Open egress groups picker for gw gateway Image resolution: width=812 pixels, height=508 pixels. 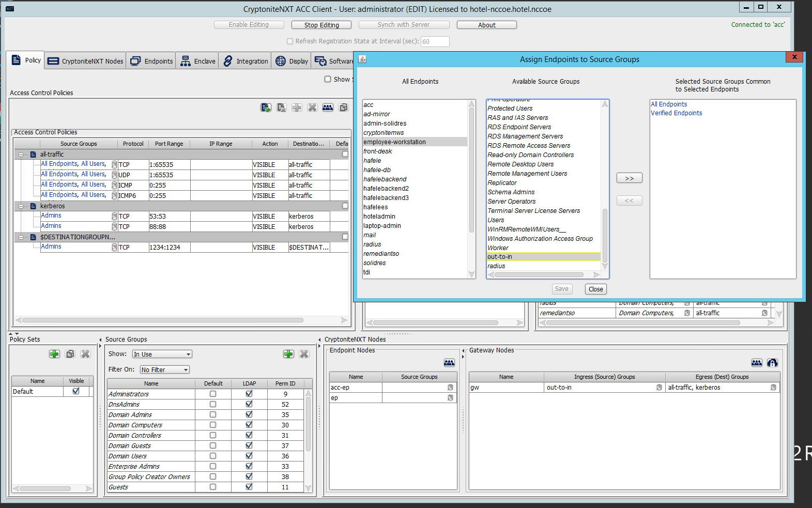(x=773, y=388)
